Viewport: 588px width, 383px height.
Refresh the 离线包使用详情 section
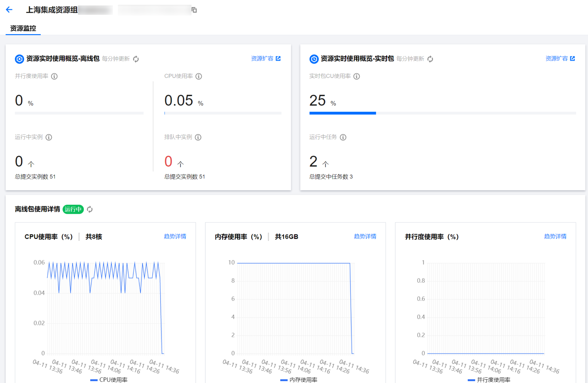pos(90,209)
